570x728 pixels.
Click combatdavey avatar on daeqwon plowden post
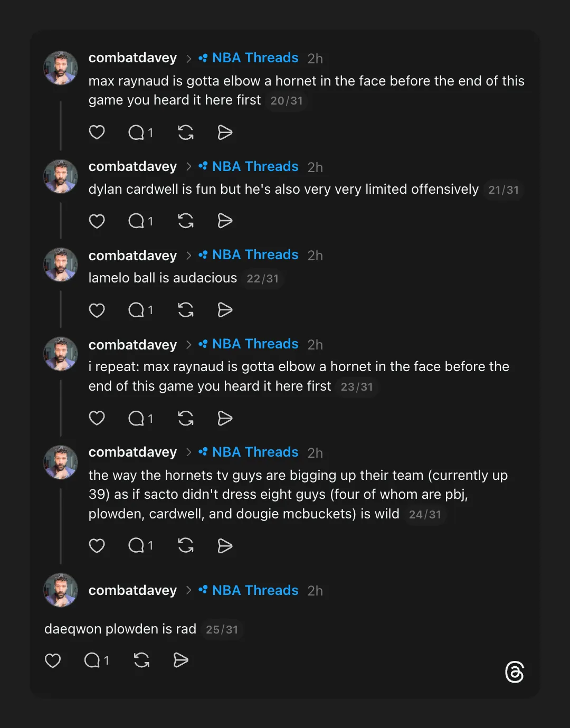coord(61,590)
